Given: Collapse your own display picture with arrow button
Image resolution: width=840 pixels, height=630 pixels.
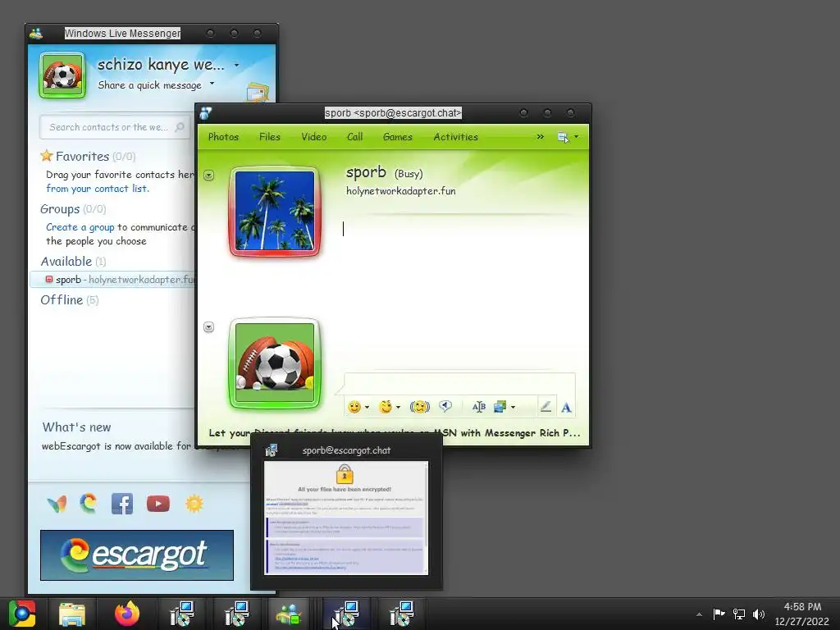Looking at the screenshot, I should (x=208, y=326).
